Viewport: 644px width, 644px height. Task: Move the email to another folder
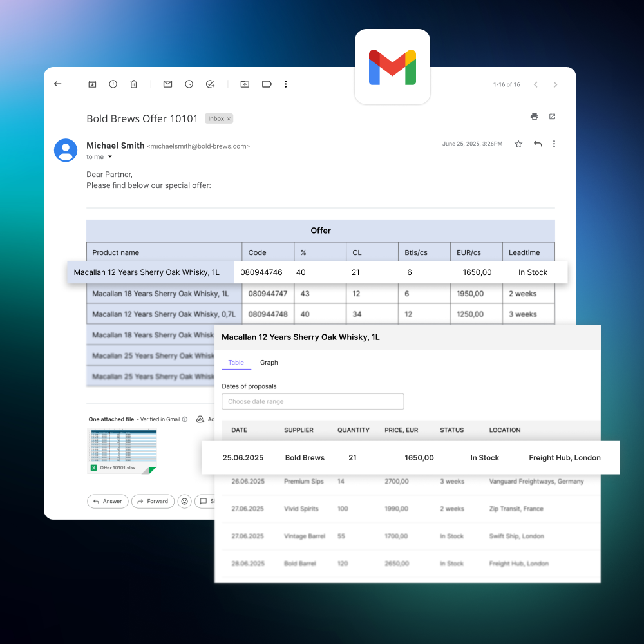tap(245, 84)
